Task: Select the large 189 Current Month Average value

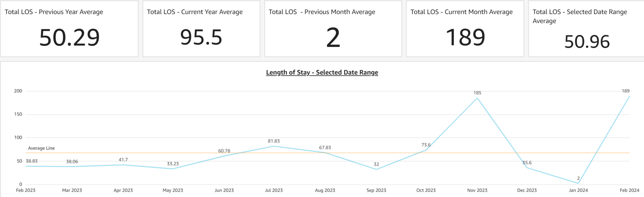Action: click(465, 38)
